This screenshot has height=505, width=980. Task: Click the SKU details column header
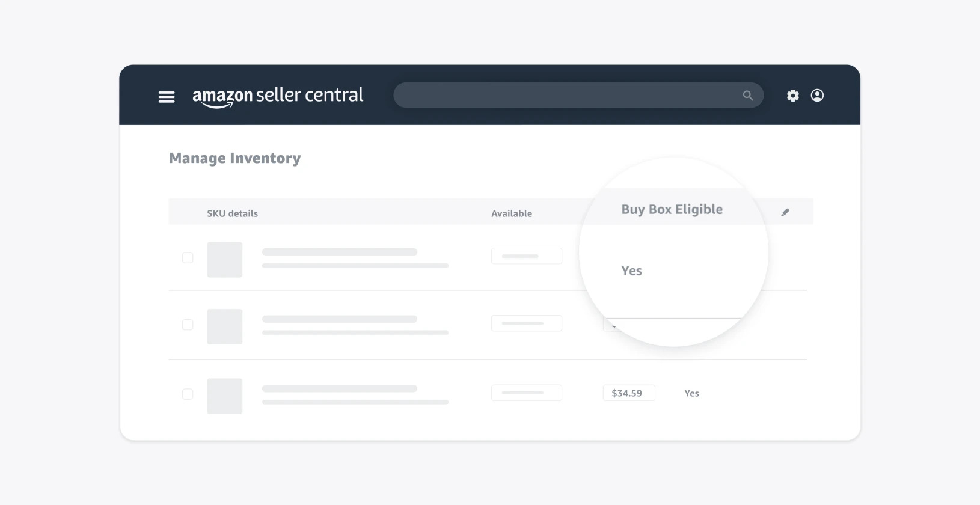[232, 213]
